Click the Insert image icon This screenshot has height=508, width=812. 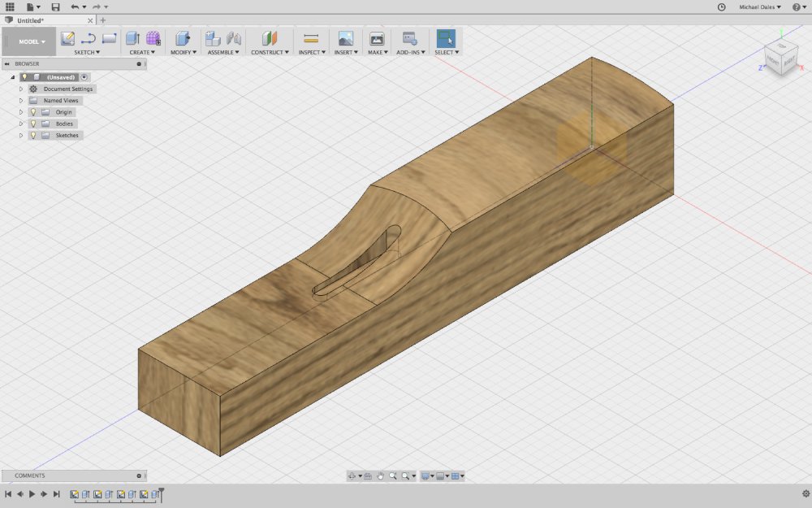(345, 38)
